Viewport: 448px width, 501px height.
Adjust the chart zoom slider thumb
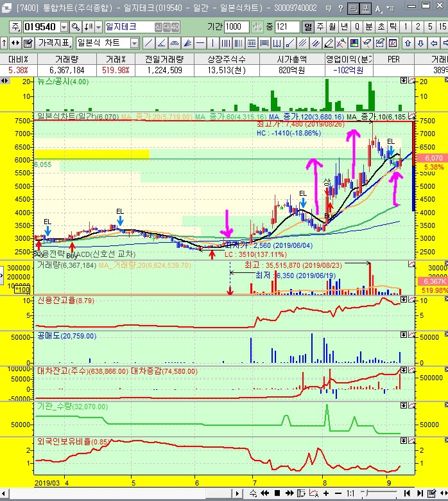[366, 493]
